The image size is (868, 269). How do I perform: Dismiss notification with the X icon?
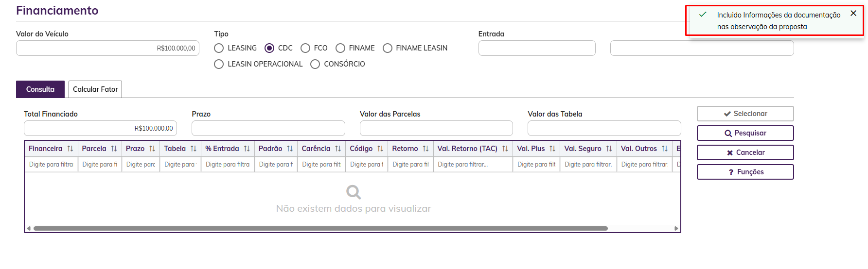[x=853, y=14]
